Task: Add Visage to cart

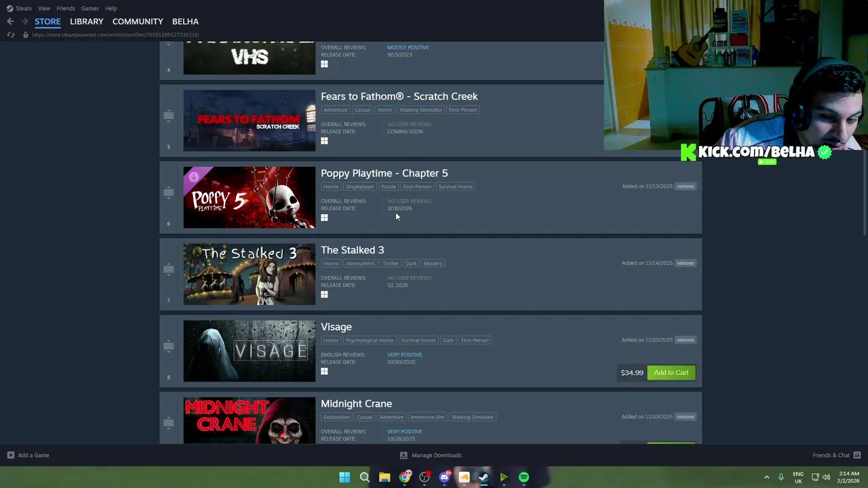Action: coord(671,373)
